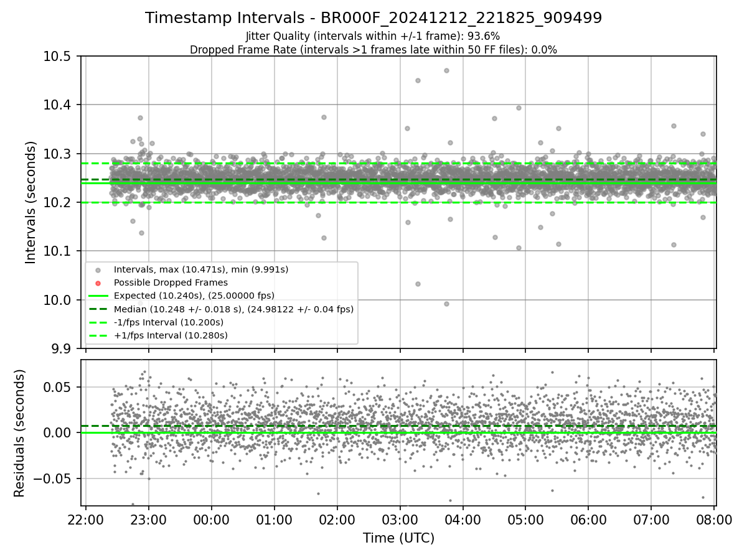Image resolution: width=747 pixels, height=560 pixels.
Task: Click the outlier point near 10.03 seconds after 03:00
Action: [418, 284]
